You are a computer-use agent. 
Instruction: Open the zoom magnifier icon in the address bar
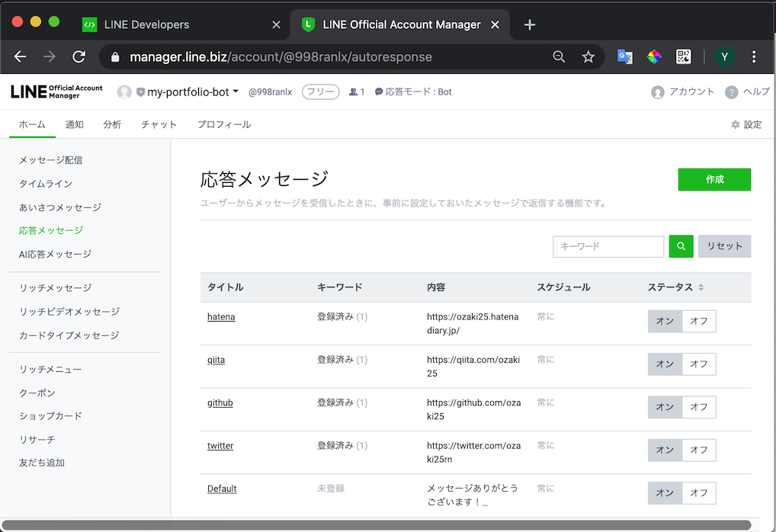[x=559, y=57]
